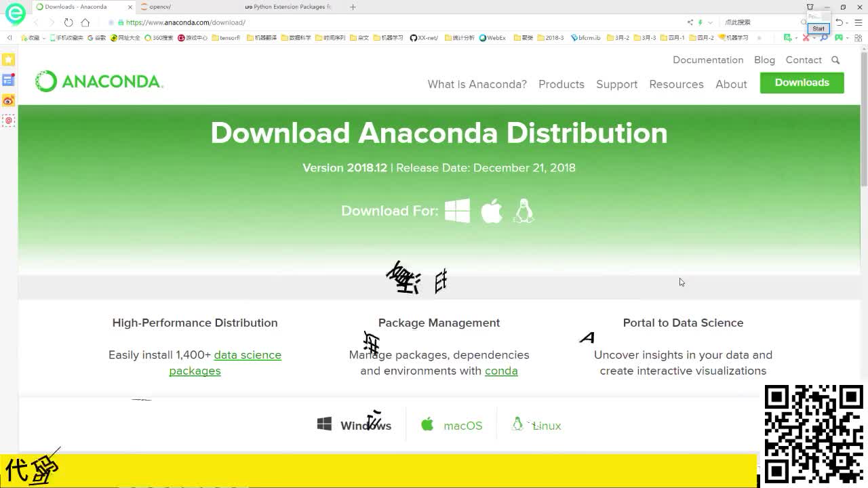Open the XX-net GitHub bookmark
This screenshot has height=488, width=868.
point(424,38)
